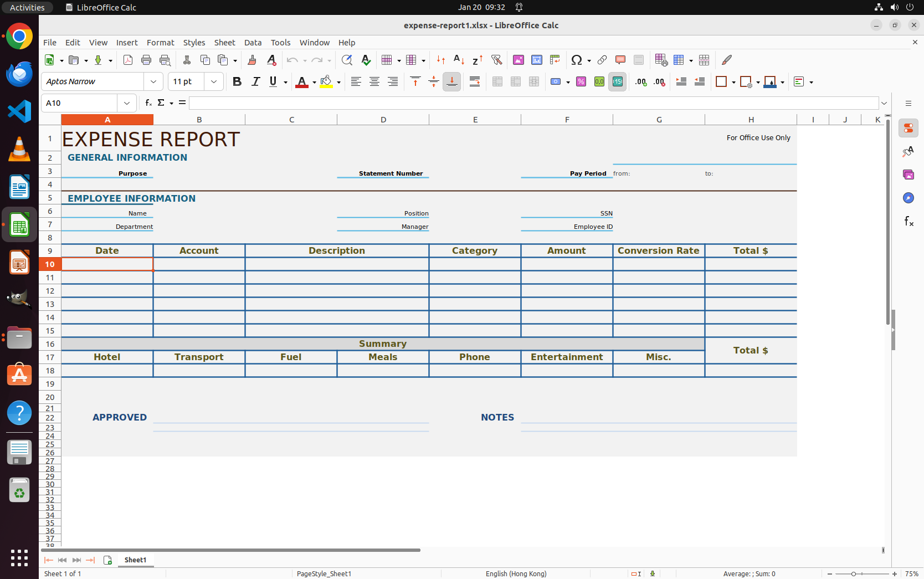Image resolution: width=924 pixels, height=579 pixels.
Task: Insert a hyperlink
Action: 602,60
